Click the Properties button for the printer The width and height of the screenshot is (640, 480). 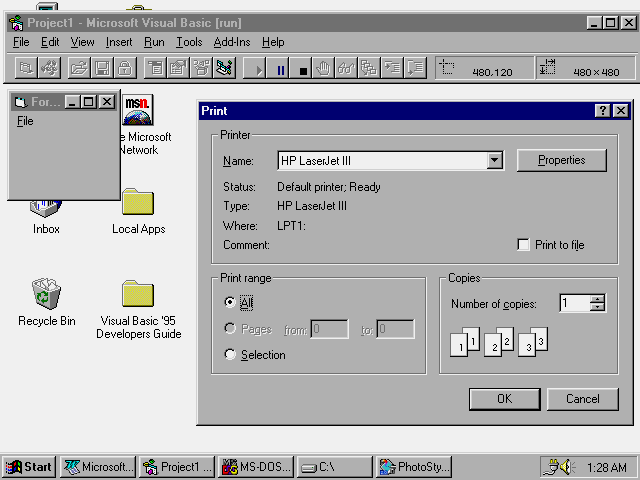[x=561, y=160]
